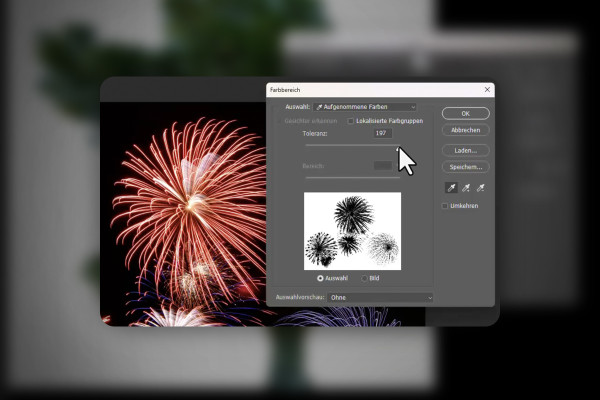Screen dimensions: 600x400
Task: Select the eyedropper tool in Farbbereich dialog
Action: pos(452,188)
